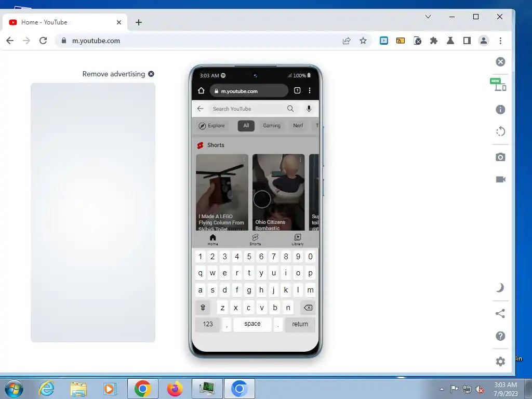
Task: Tap the Shorts tab in bottom bar
Action: pos(255,240)
